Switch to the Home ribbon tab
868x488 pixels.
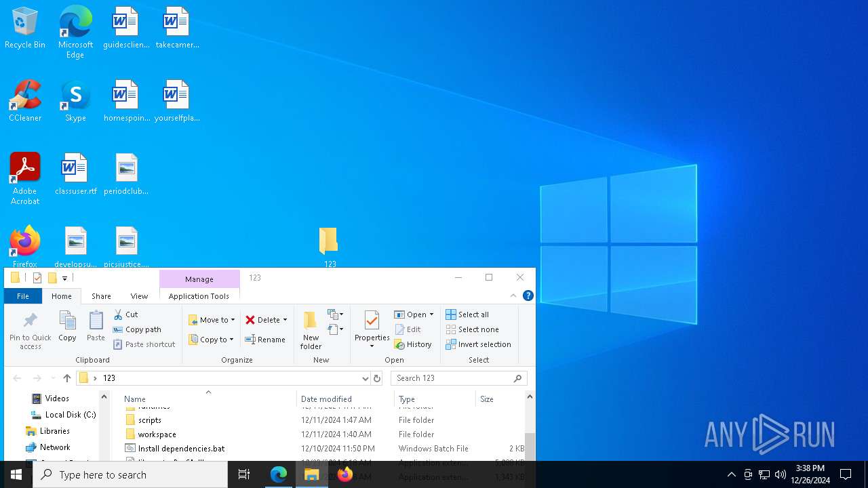click(61, 296)
